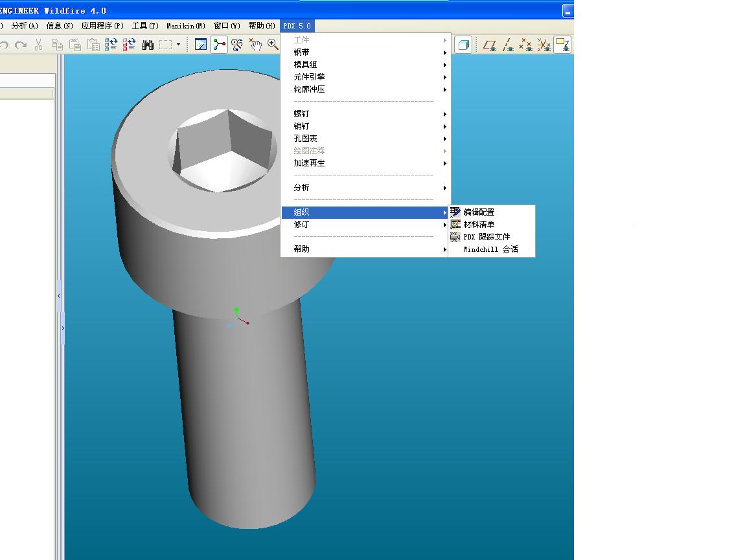The width and height of the screenshot is (745, 560).
Task: Choose 编辑配置 from the submenu
Action: tap(492, 212)
